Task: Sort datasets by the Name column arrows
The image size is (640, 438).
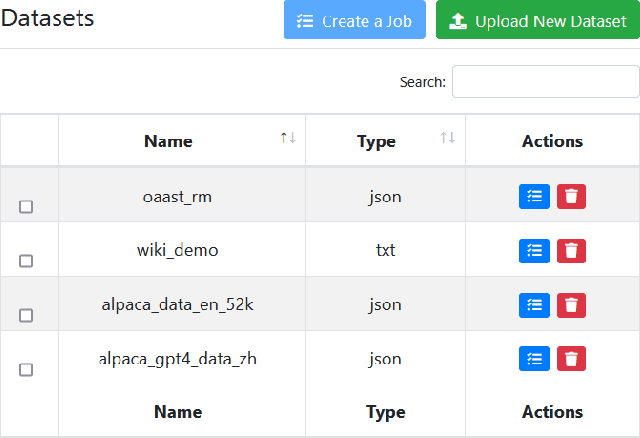Action: point(288,138)
